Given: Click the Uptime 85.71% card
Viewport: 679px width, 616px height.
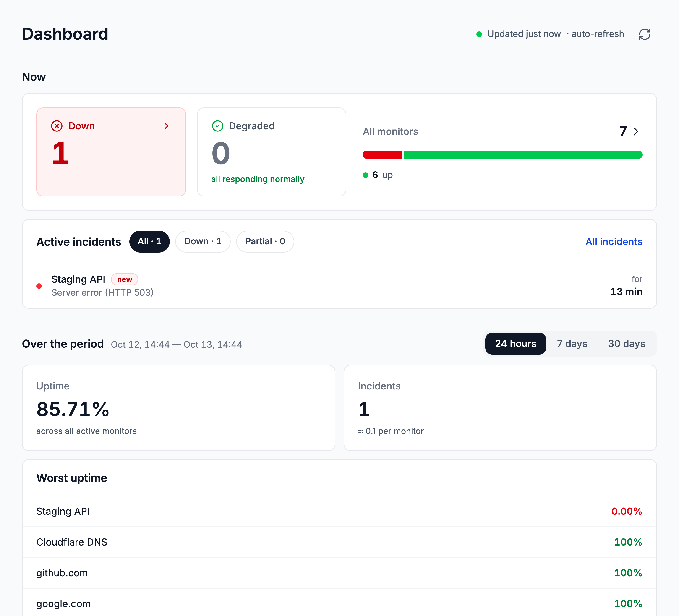Looking at the screenshot, I should tap(178, 408).
